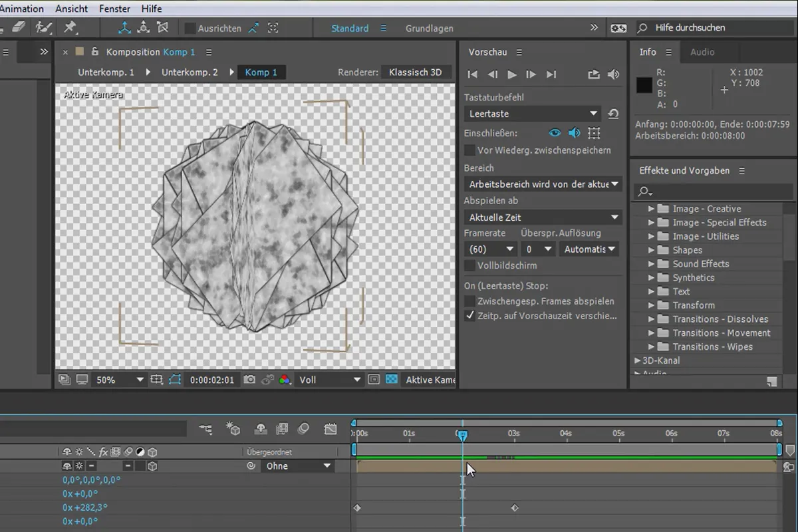Open Komposition panel options menu
The width and height of the screenshot is (798, 532).
pos(209,52)
